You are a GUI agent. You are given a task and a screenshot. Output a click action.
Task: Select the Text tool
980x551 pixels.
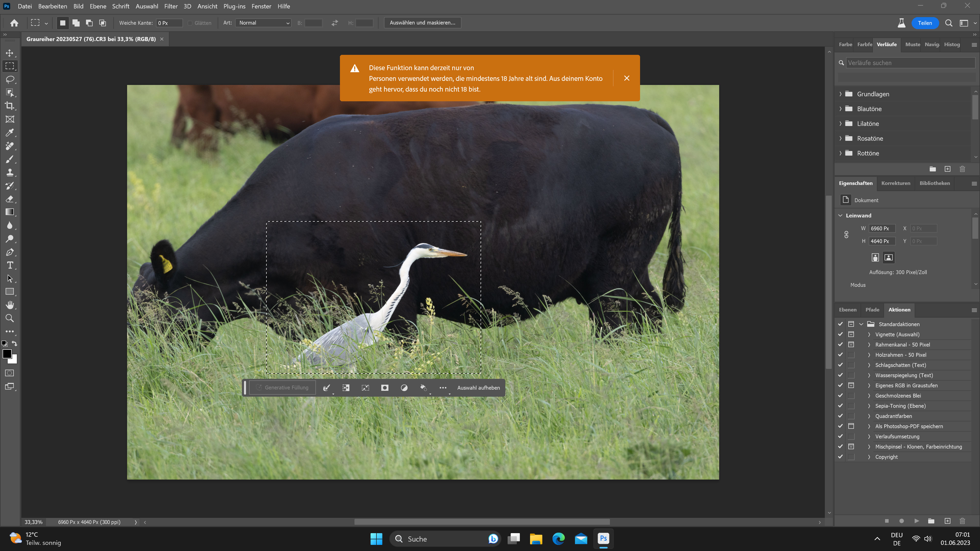click(x=10, y=265)
